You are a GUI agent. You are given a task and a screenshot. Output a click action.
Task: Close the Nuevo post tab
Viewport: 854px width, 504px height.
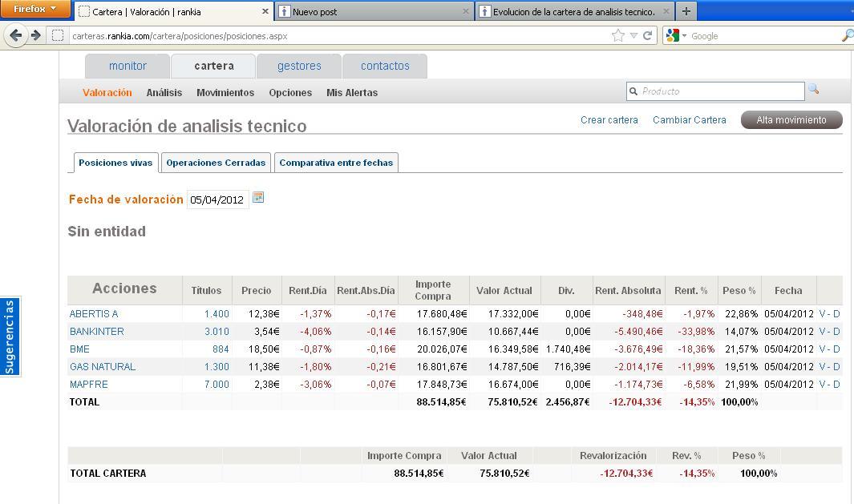coord(466,11)
